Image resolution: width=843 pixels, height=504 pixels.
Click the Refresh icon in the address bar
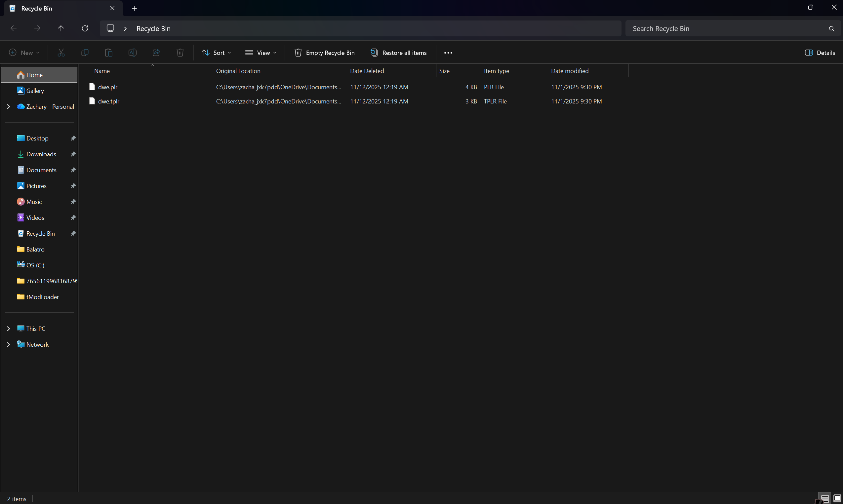tap(85, 28)
